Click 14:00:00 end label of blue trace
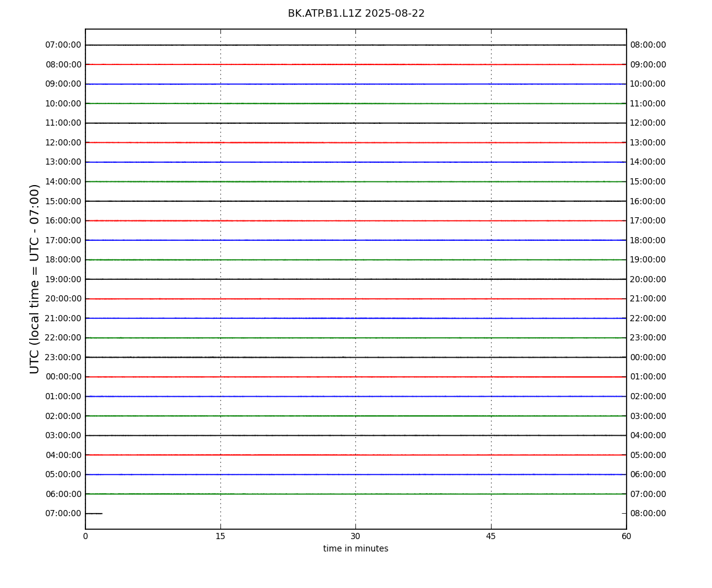This screenshot has width=712, height=588. tap(648, 162)
